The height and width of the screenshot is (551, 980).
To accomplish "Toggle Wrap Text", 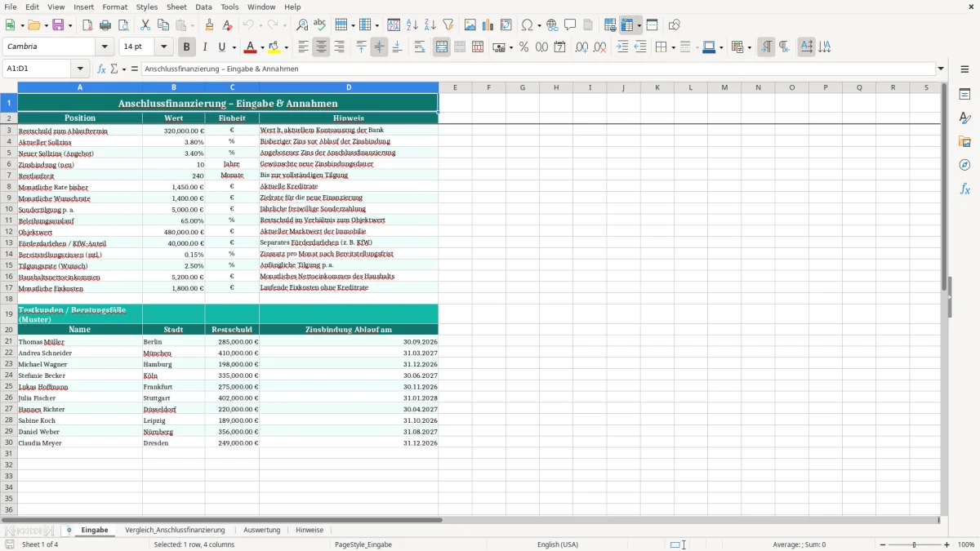I will tap(420, 47).
